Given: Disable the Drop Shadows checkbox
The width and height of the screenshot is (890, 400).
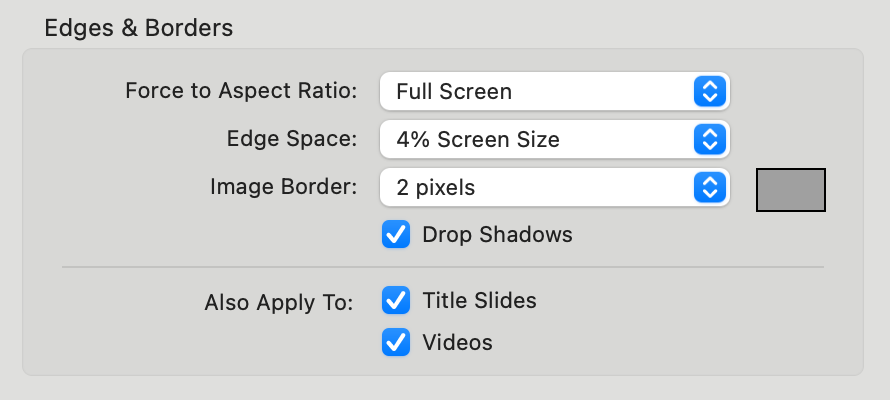Looking at the screenshot, I should (396, 235).
